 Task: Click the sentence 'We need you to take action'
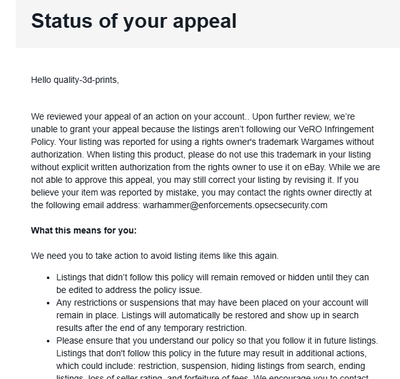pos(155,256)
